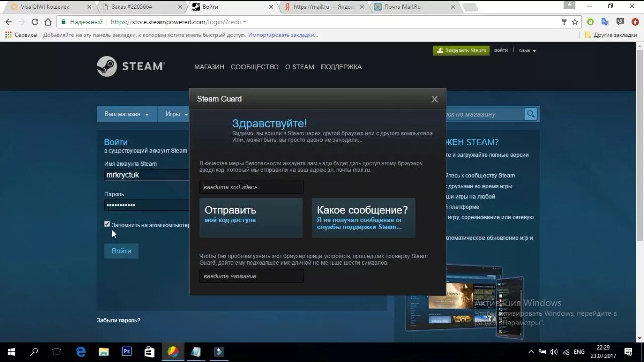Open the язык language dropdown
The height and width of the screenshot is (362, 644).
coord(527,51)
